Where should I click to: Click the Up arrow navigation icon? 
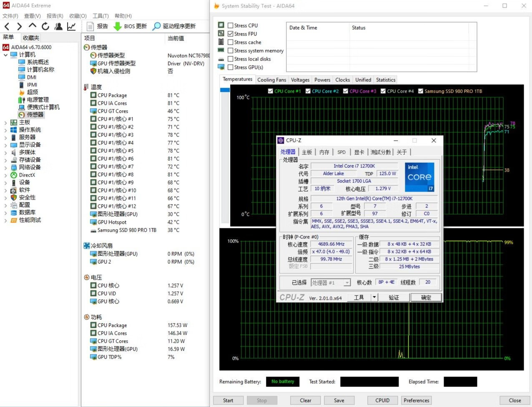[x=33, y=26]
